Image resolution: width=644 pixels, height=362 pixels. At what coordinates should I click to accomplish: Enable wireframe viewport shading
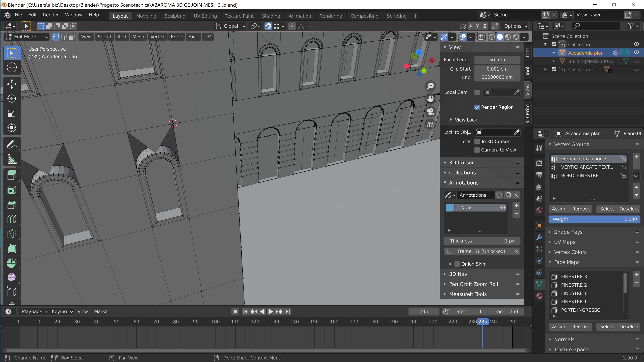pos(492,37)
